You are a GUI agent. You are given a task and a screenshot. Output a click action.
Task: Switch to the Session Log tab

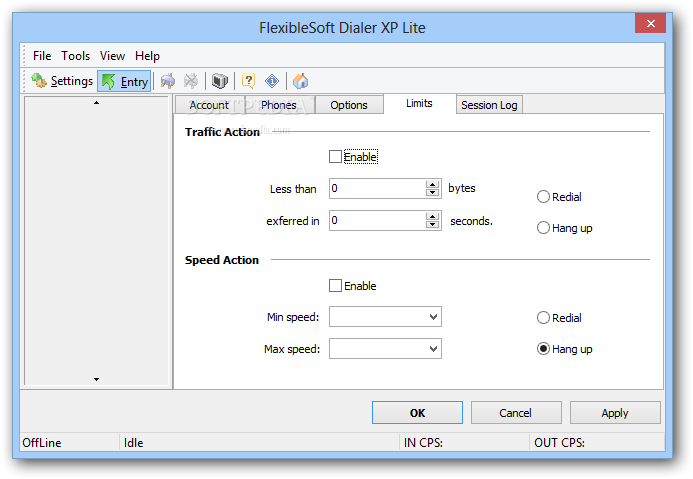[489, 105]
